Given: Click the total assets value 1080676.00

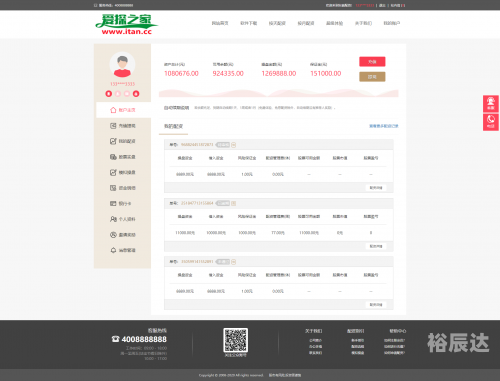Looking at the screenshot, I should pyautogui.click(x=181, y=73).
